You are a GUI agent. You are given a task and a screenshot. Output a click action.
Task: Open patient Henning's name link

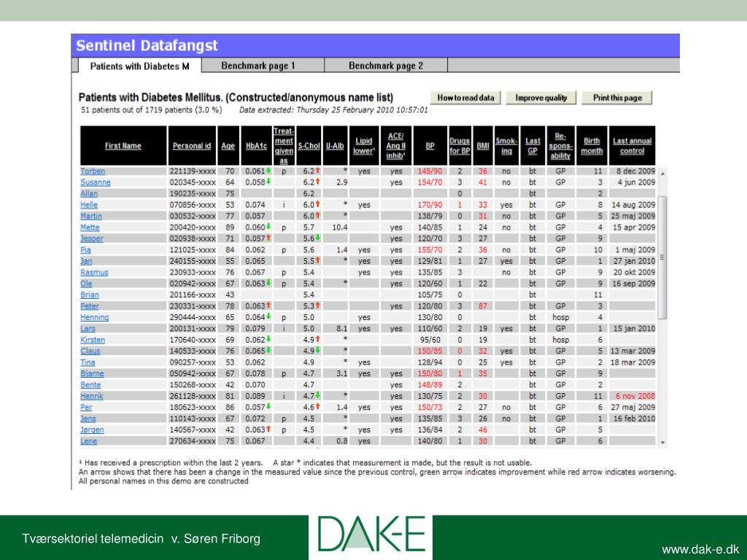[94, 317]
